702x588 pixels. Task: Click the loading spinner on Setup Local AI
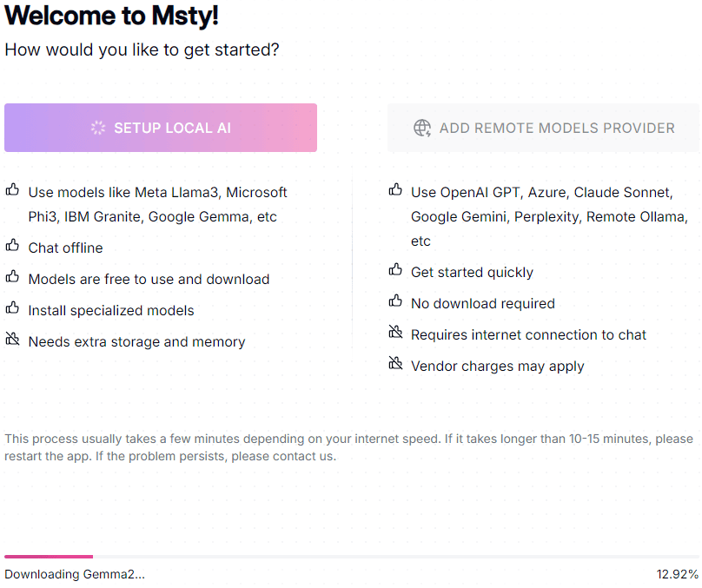[x=98, y=128]
